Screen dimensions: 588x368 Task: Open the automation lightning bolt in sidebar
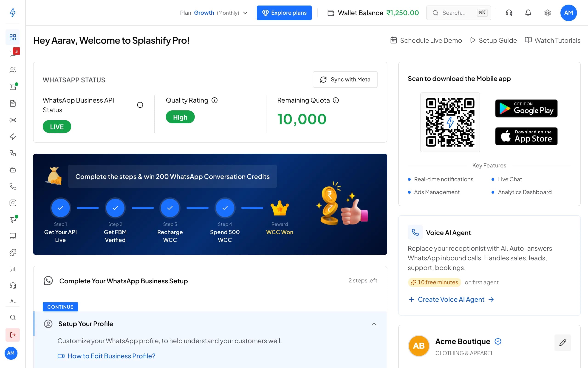[13, 137]
